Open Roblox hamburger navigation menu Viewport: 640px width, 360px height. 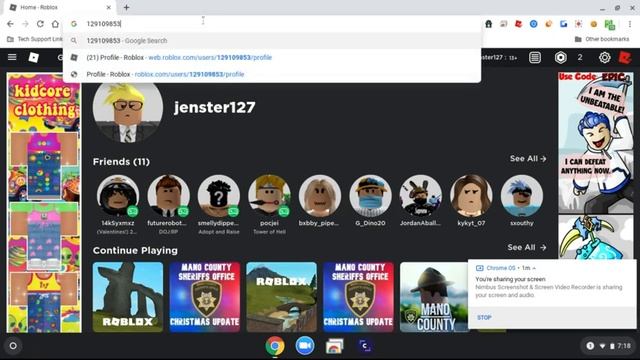click(12, 57)
